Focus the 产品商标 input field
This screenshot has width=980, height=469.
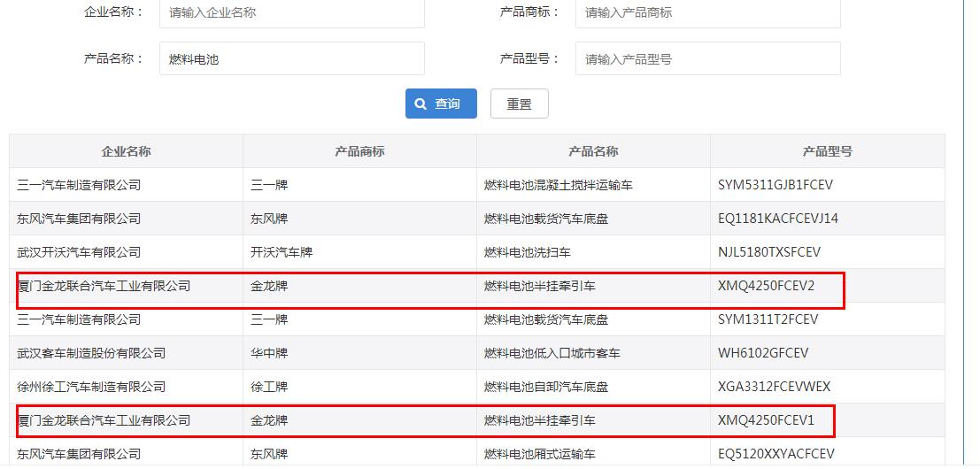[x=707, y=12]
